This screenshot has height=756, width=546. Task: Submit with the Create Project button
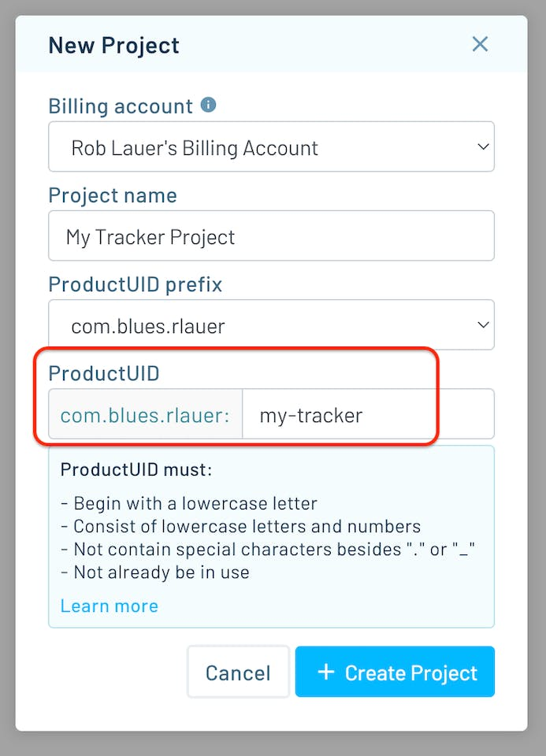click(x=395, y=672)
